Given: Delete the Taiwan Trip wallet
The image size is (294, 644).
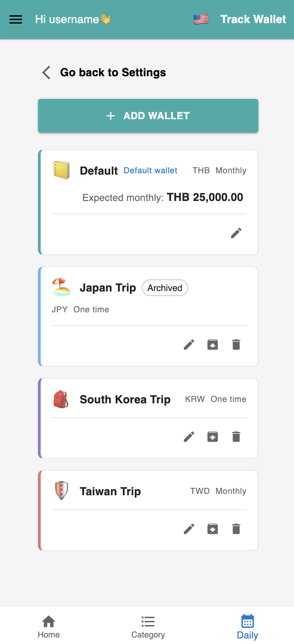Looking at the screenshot, I should 236,529.
